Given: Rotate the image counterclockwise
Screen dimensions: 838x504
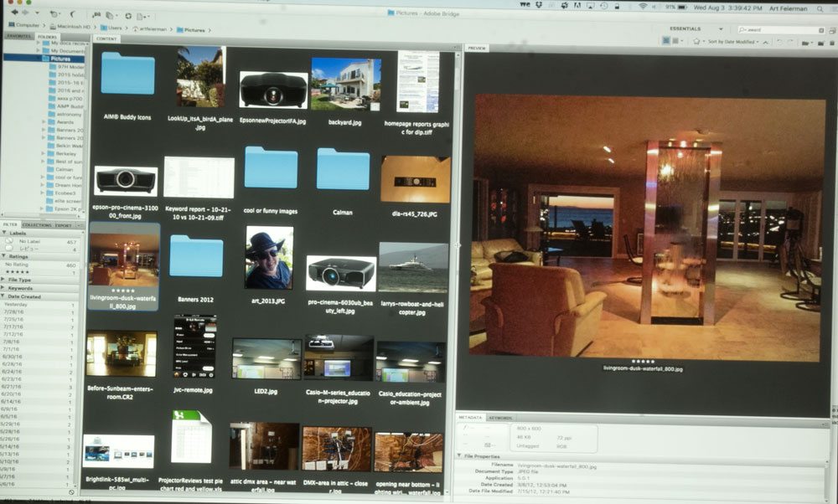Looking at the screenshot, I should point(779,42).
